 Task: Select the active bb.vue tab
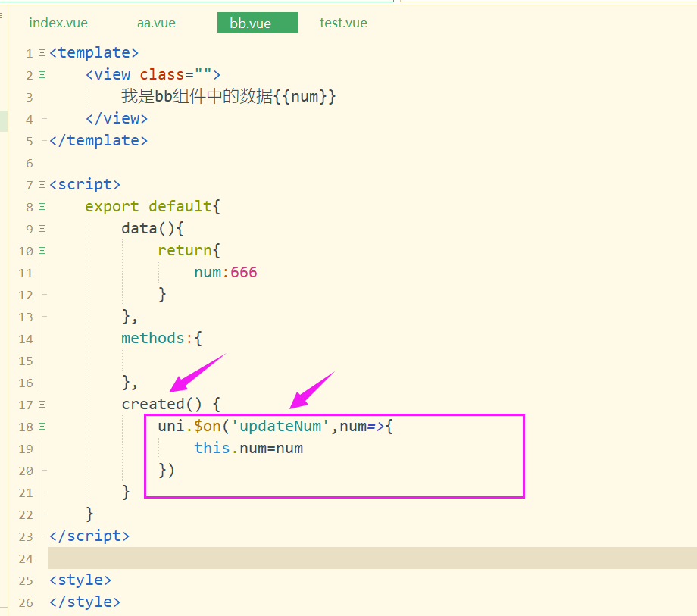[x=258, y=23]
